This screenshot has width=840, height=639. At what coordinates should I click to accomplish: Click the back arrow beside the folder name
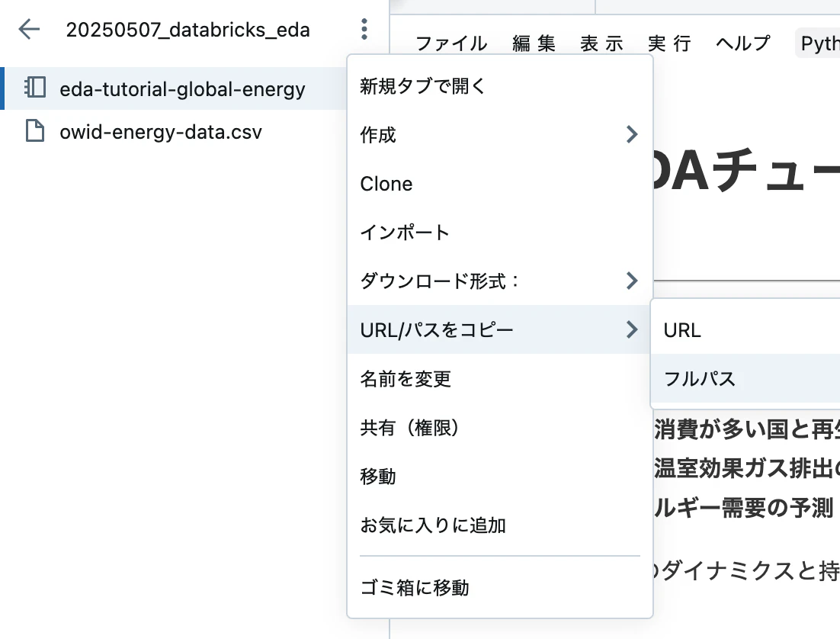(29, 29)
